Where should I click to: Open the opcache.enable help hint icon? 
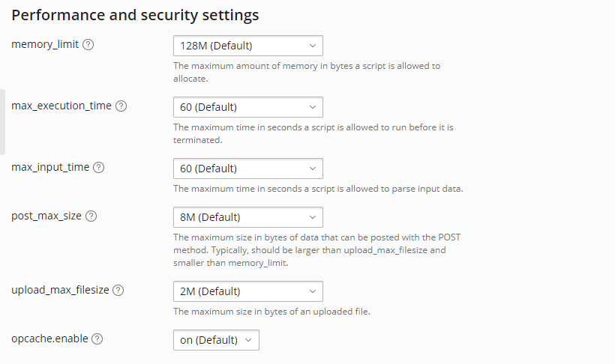[x=97, y=339]
